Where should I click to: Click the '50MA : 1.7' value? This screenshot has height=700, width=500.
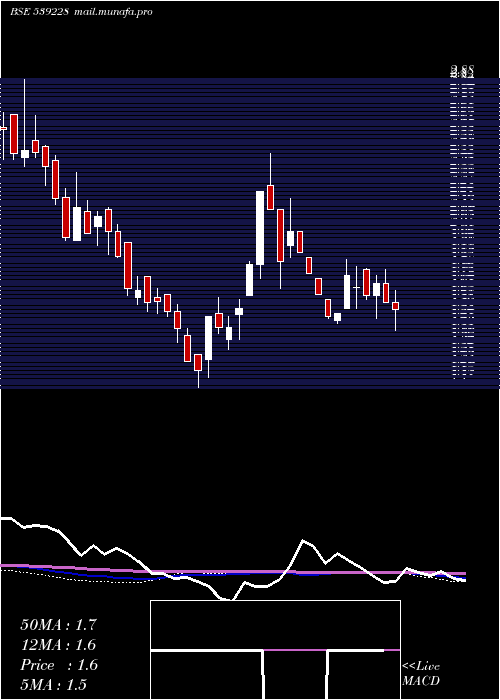[58, 625]
